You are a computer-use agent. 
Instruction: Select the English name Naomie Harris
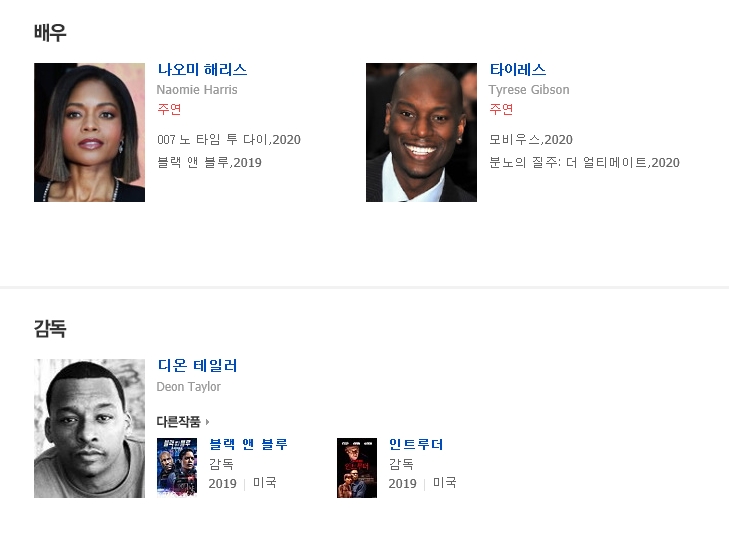[197, 90]
